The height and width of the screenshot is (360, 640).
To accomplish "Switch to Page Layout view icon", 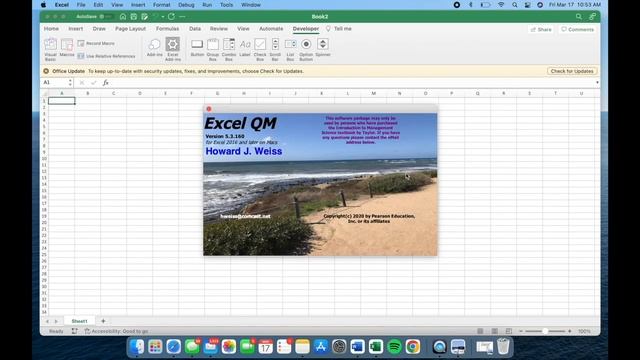I will [x=494, y=331].
